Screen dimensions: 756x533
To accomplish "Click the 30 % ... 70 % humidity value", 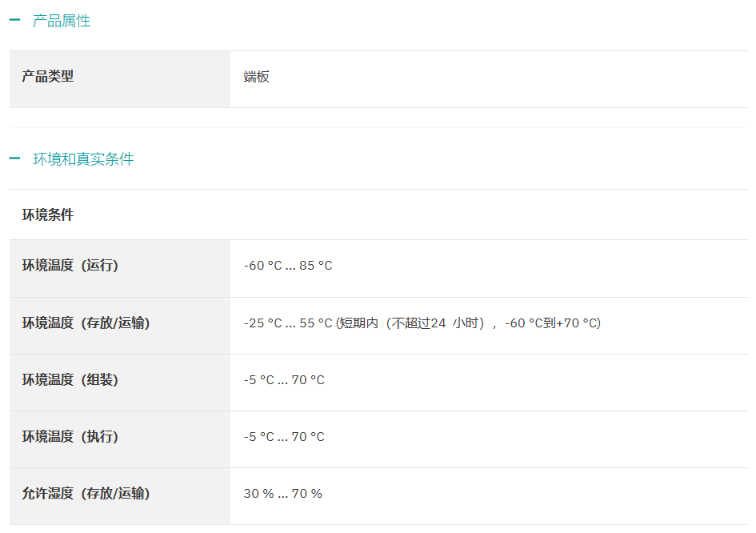I will (x=283, y=494).
